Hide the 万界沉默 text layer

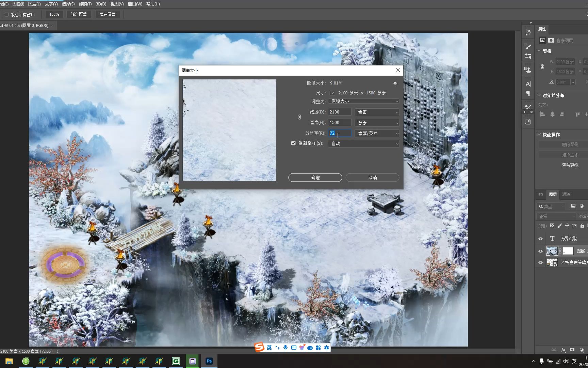[540, 239]
